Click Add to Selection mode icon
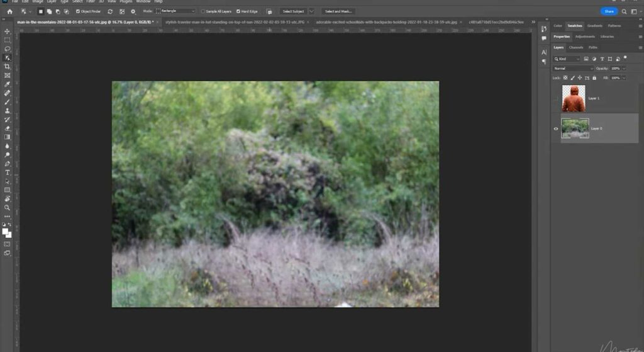The height and width of the screenshot is (352, 644). point(49,11)
